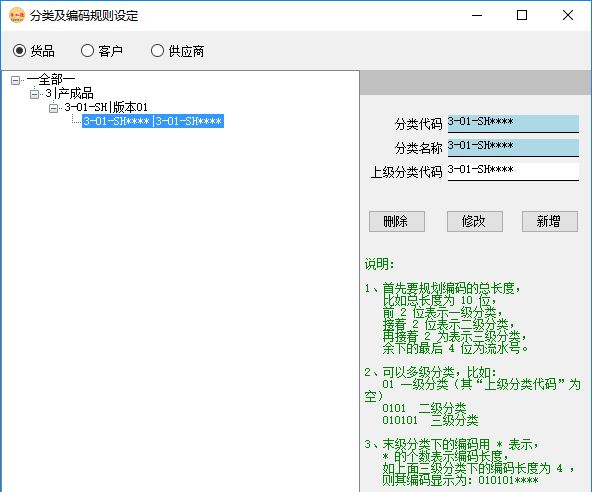The height and width of the screenshot is (492, 592).
Task: Click the 说明: heading text
Action: click(379, 264)
